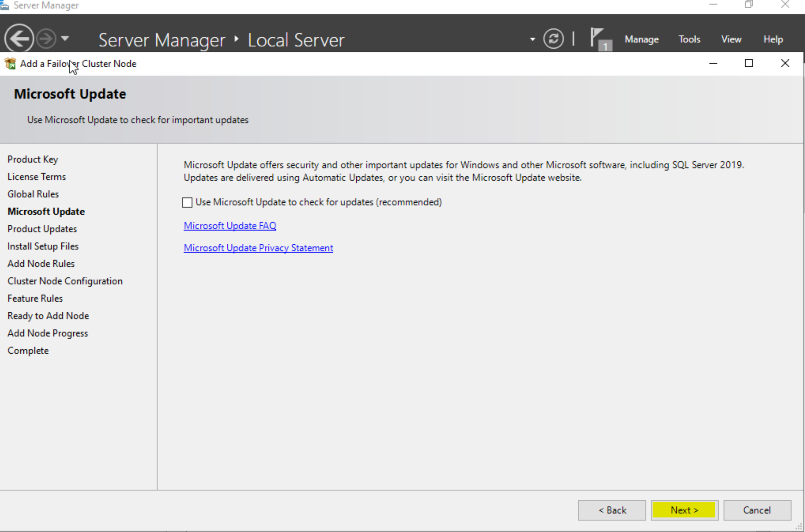This screenshot has height=532, width=805.
Task: Select the Ready to Add Node step
Action: pyautogui.click(x=48, y=316)
